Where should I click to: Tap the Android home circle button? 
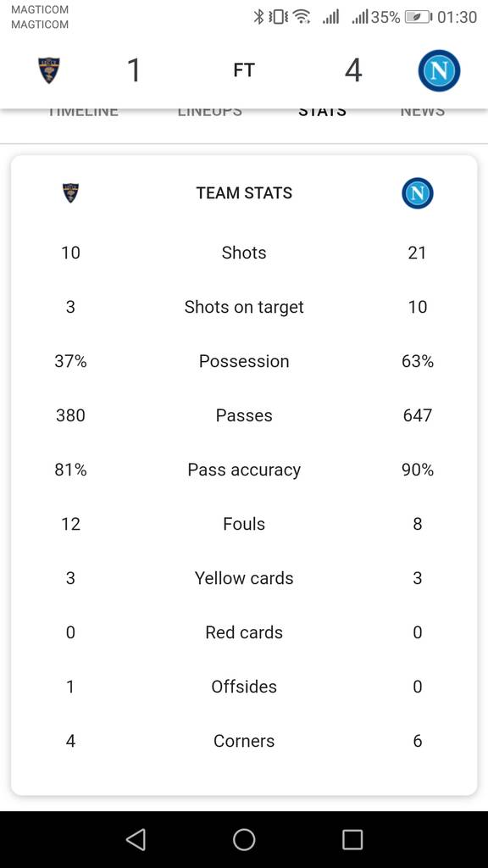click(x=244, y=839)
